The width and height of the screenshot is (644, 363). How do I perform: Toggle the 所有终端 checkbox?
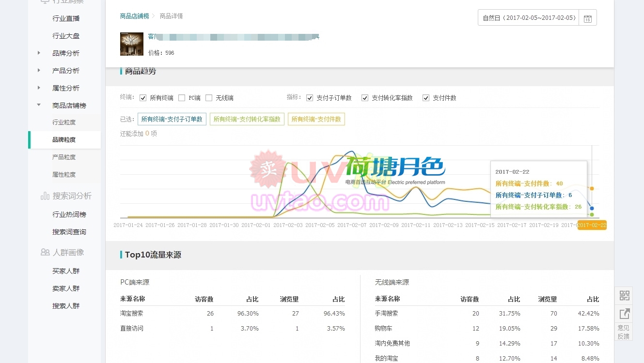point(143,98)
